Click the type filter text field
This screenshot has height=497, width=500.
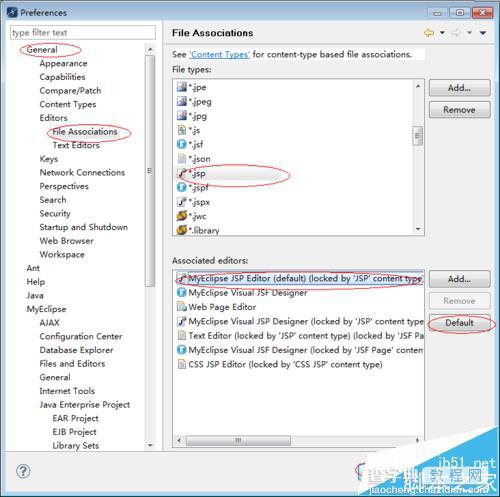click(x=83, y=33)
